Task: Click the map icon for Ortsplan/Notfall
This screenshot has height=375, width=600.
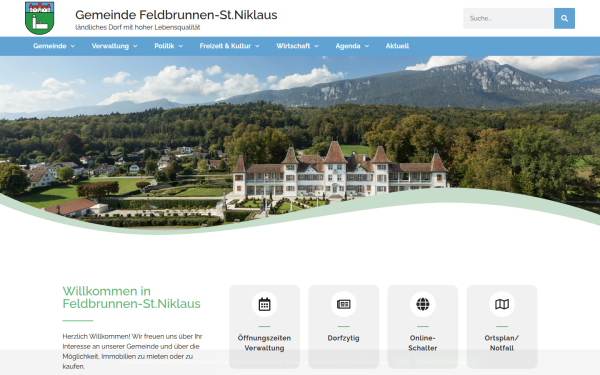Action: click(502, 304)
